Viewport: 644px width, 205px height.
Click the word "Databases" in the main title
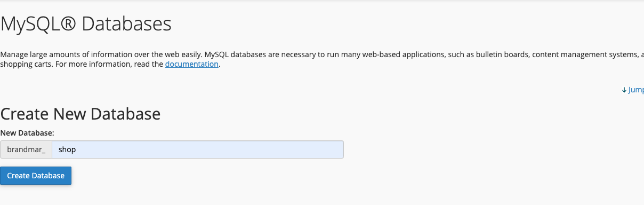coord(127,24)
